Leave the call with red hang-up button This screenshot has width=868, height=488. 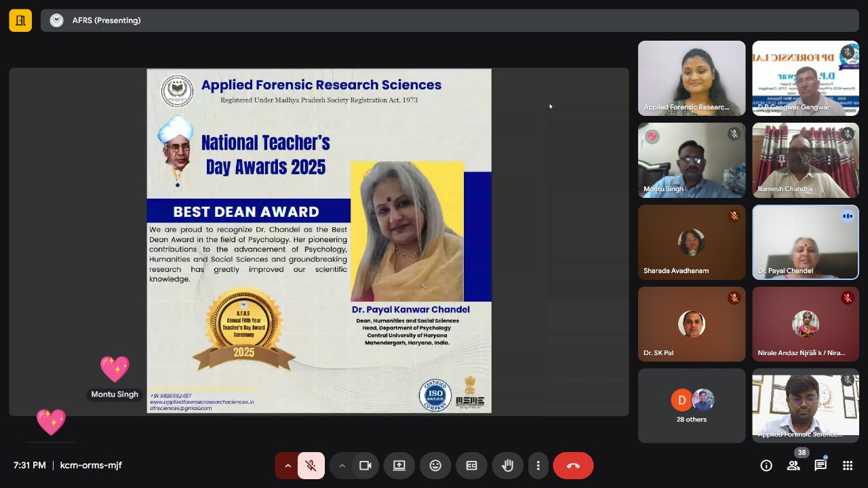point(573,466)
